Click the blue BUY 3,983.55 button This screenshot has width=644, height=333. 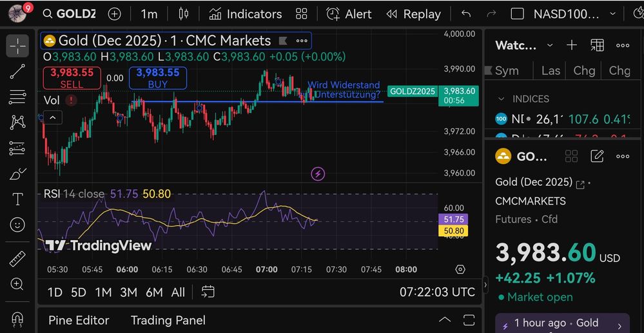pyautogui.click(x=158, y=78)
